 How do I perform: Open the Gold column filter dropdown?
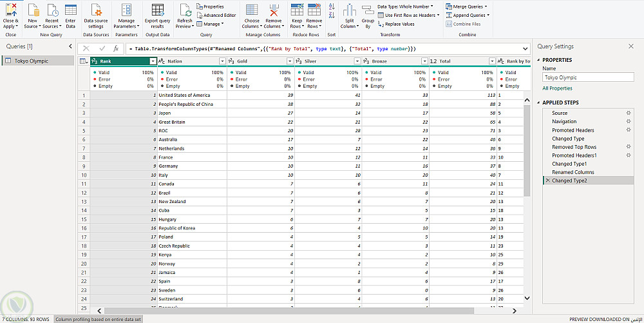tap(290, 61)
